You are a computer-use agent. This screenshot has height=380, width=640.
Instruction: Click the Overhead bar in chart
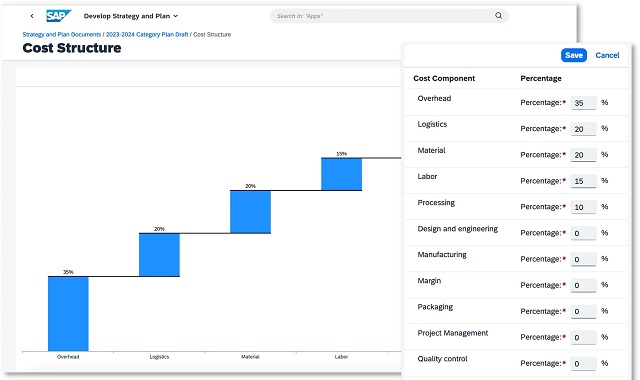[x=68, y=313]
